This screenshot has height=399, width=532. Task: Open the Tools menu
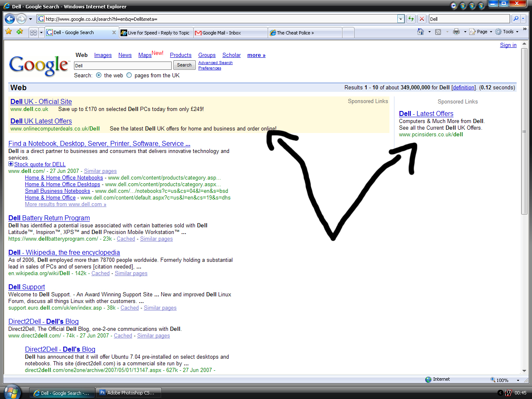507,32
